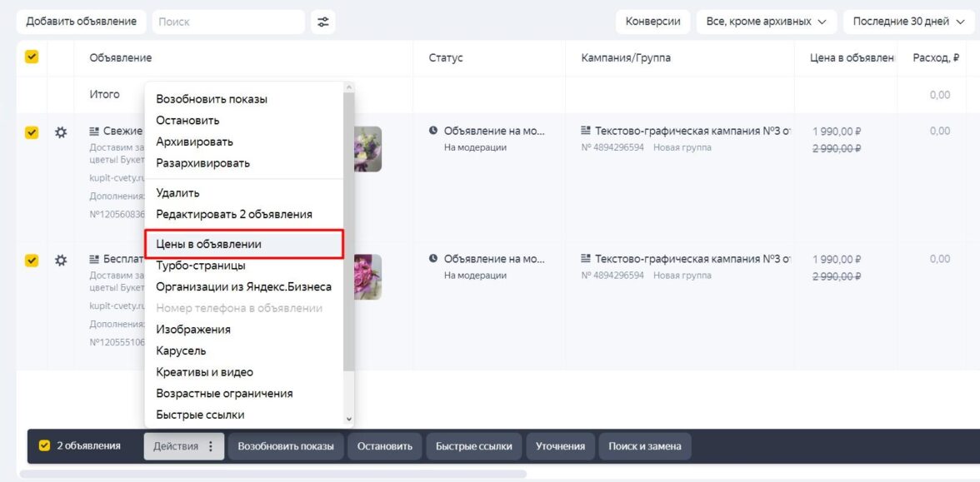980x482 pixels.
Task: Choose 'Архивировать' from the actions menu
Action: coord(194,142)
